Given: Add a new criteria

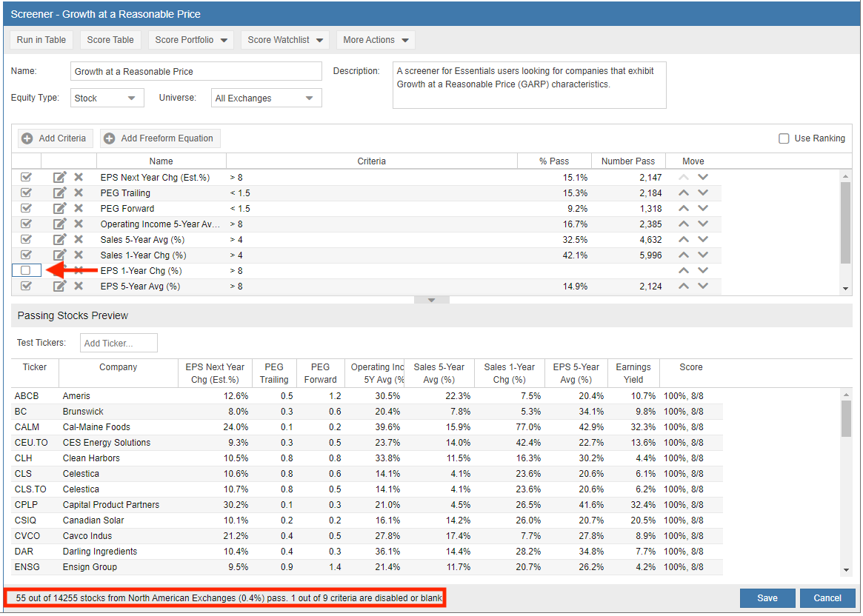Looking at the screenshot, I should tap(55, 138).
